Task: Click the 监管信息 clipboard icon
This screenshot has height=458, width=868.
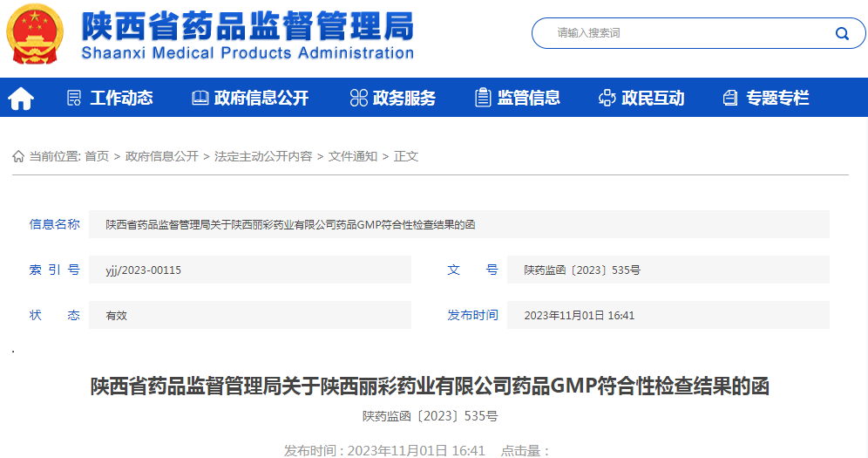Action: pyautogui.click(x=483, y=98)
